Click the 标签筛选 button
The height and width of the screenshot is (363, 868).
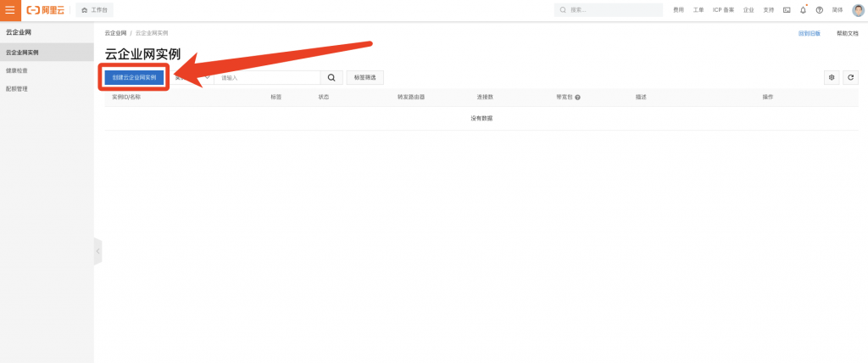coord(364,77)
